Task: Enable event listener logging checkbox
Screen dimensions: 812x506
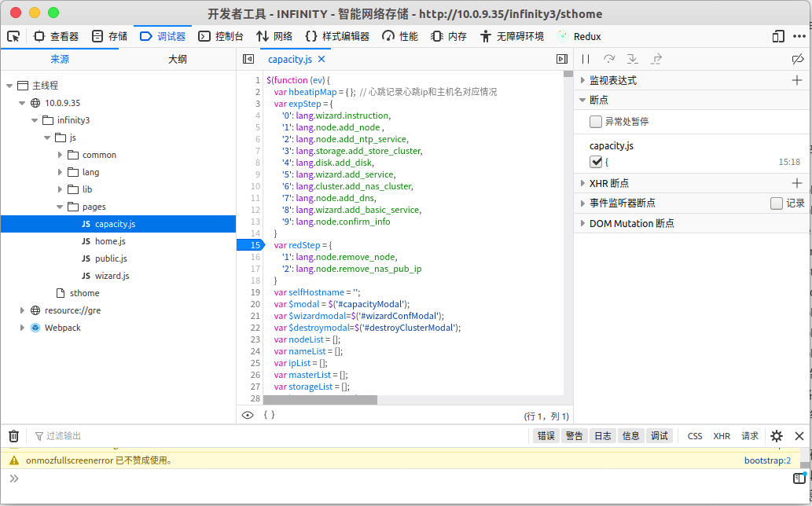Action: click(777, 203)
